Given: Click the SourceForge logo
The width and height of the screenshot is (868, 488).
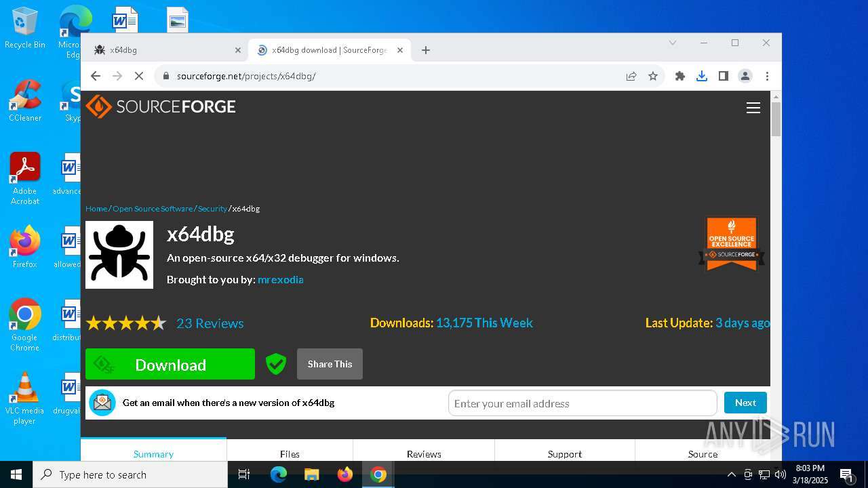Looking at the screenshot, I should [x=161, y=106].
